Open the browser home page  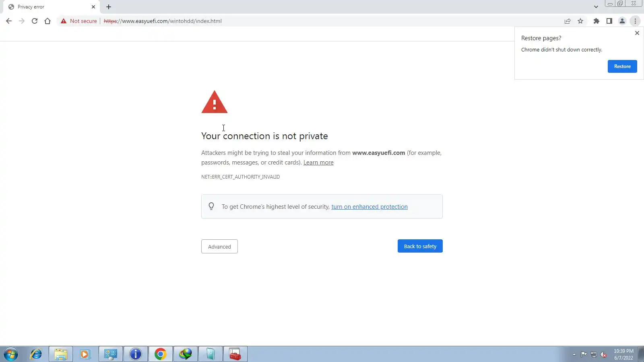[47, 21]
